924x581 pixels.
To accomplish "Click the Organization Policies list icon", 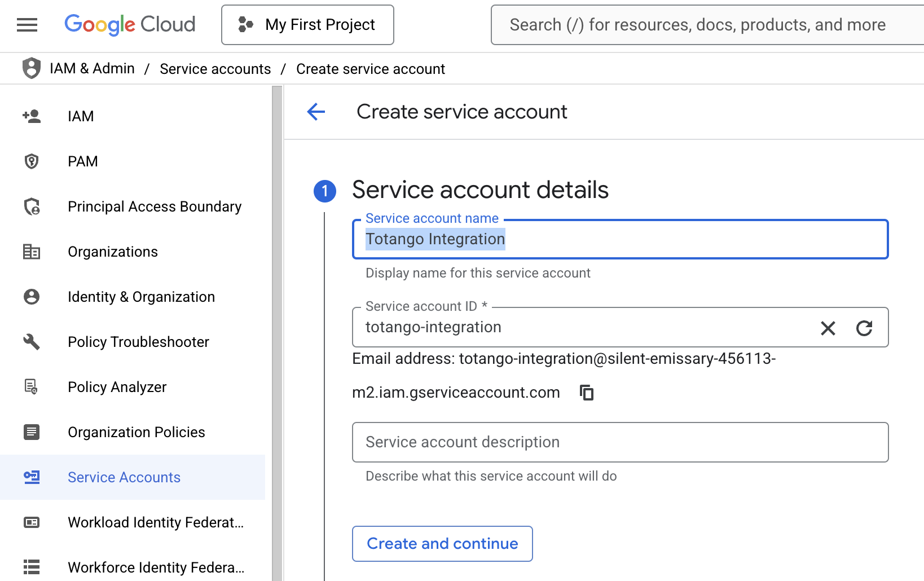I will pos(32,432).
